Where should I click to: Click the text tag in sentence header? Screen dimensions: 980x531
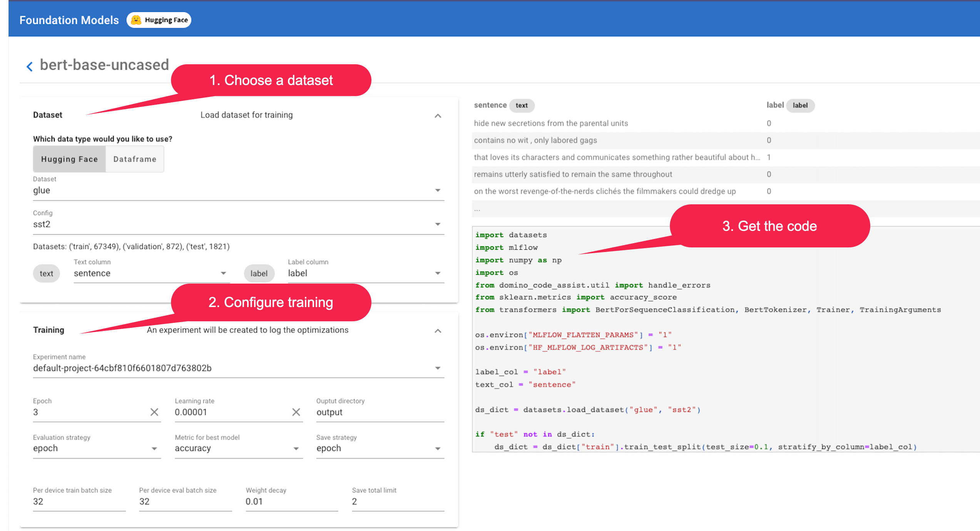click(522, 105)
